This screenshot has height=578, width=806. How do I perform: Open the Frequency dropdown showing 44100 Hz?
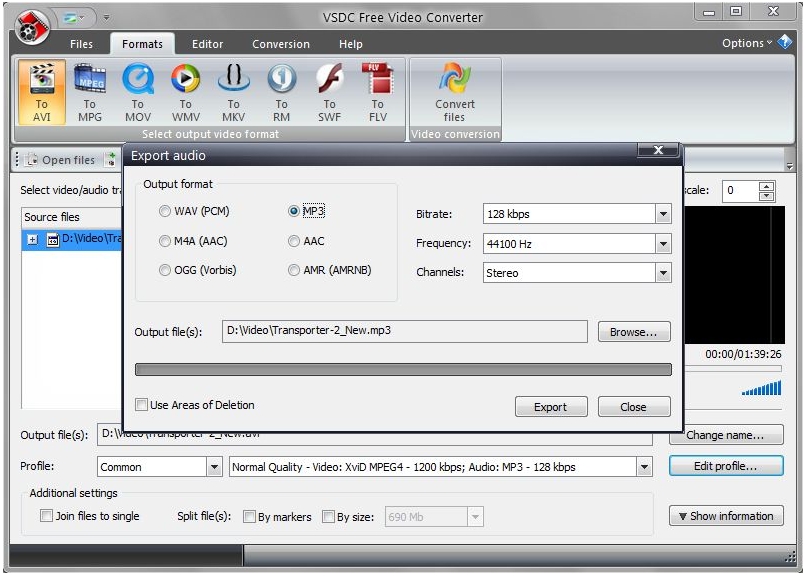[661, 242]
